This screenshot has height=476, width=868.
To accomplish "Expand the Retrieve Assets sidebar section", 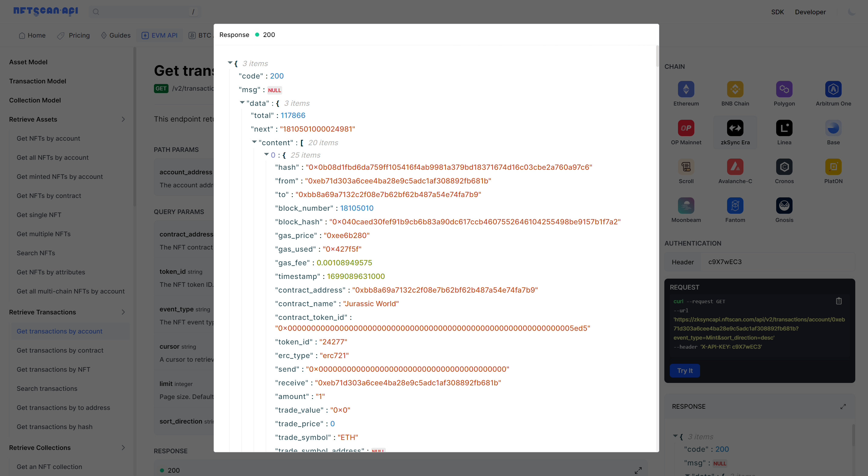I will pos(123,119).
